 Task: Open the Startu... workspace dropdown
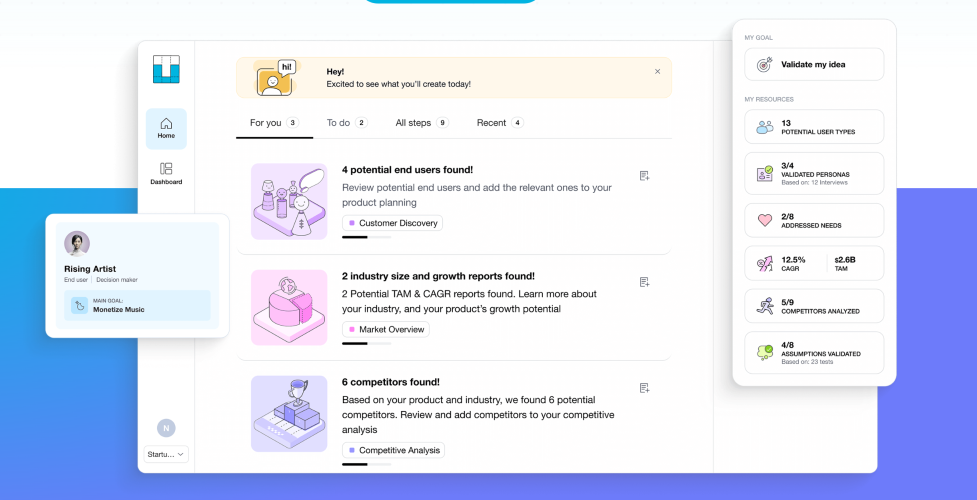166,454
